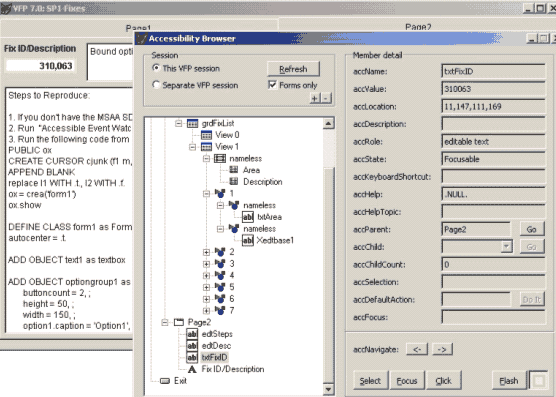Expand the row 7 tree node
The height and width of the screenshot is (397, 556).
tap(206, 311)
